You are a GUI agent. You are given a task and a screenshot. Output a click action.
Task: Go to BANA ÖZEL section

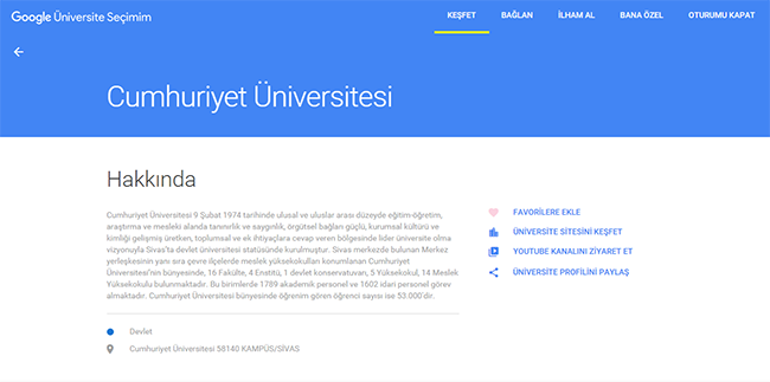pyautogui.click(x=641, y=15)
